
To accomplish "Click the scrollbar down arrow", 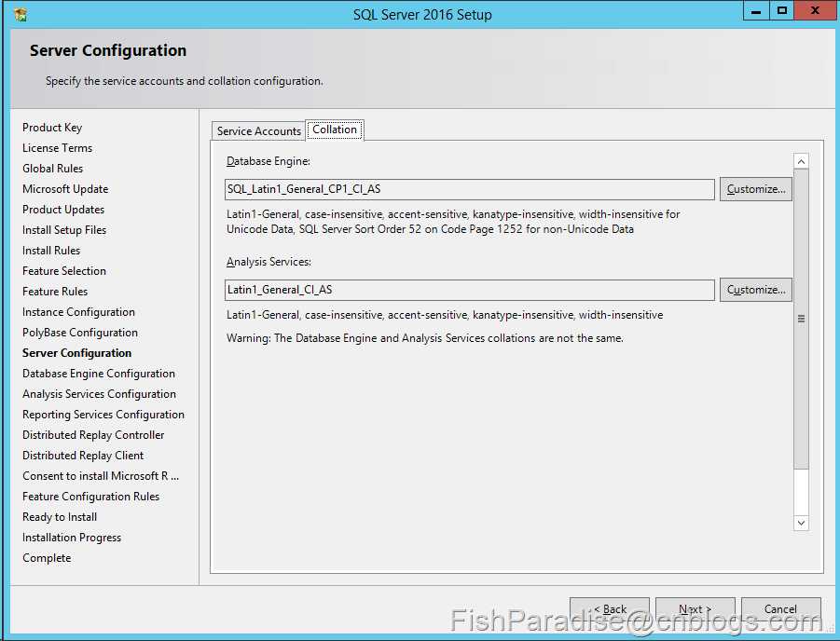I will [801, 523].
